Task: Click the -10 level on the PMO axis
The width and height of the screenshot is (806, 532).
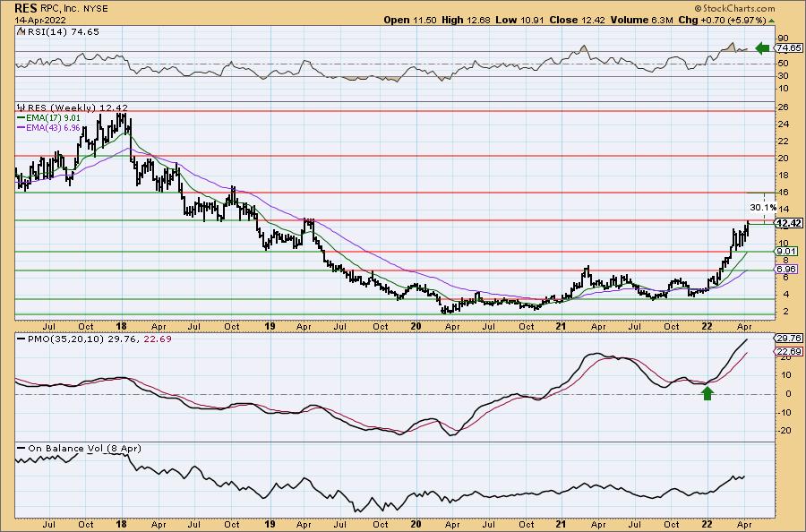Action: tap(783, 412)
